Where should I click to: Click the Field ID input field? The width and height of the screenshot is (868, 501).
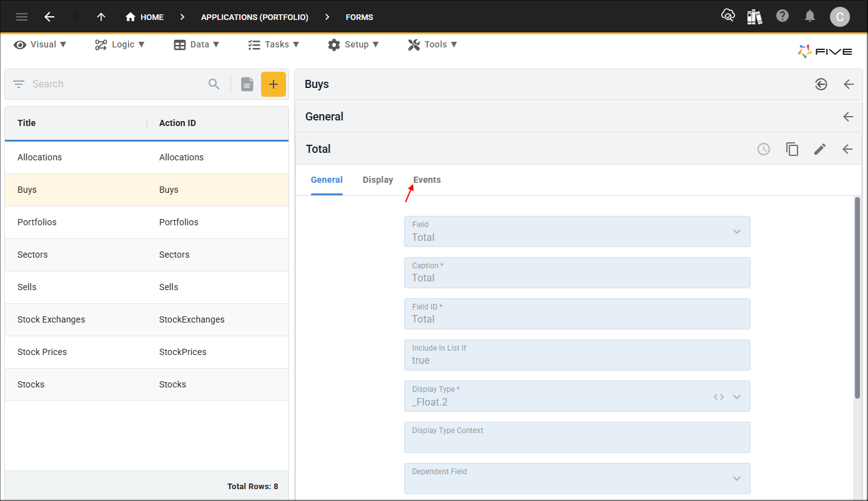(577, 314)
